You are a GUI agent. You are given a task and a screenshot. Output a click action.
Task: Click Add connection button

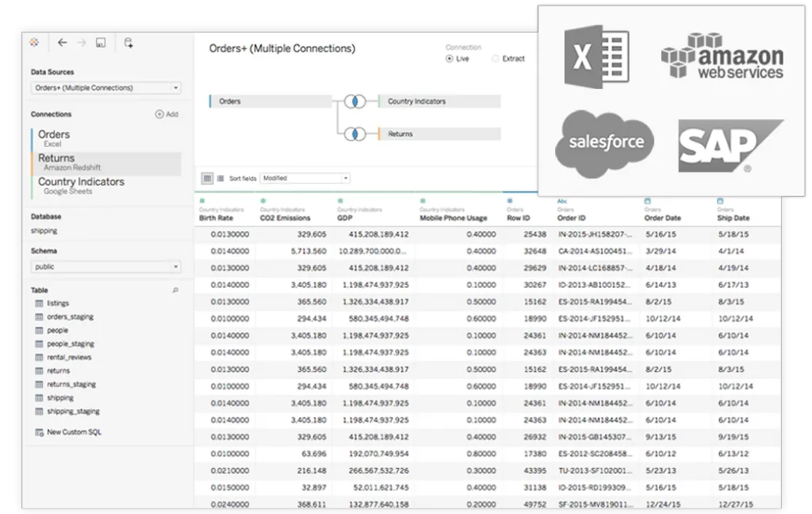point(167,114)
